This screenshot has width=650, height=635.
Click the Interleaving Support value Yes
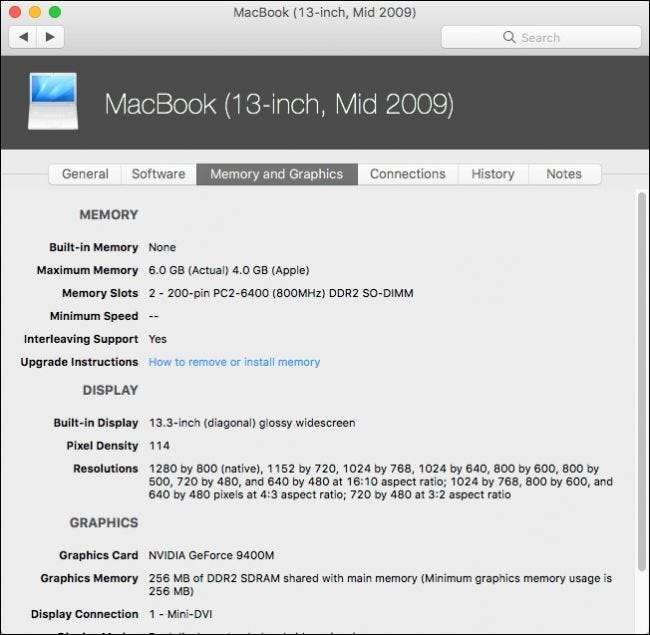tap(158, 339)
